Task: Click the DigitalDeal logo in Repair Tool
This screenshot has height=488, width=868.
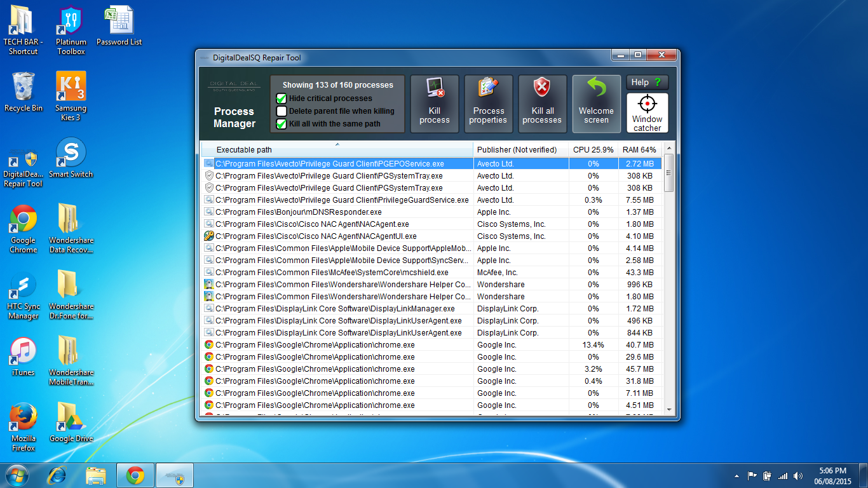Action: (234, 86)
